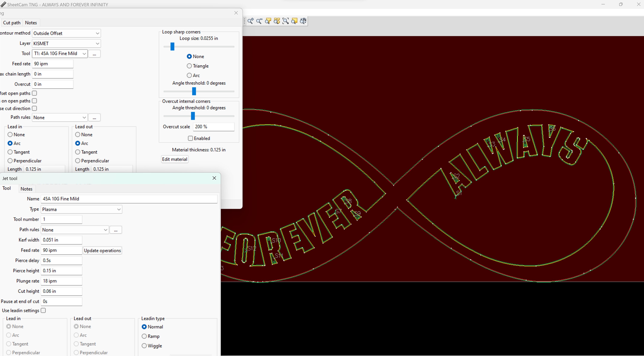Select the Zoom in tool
The image size is (644, 356).
pyautogui.click(x=250, y=21)
